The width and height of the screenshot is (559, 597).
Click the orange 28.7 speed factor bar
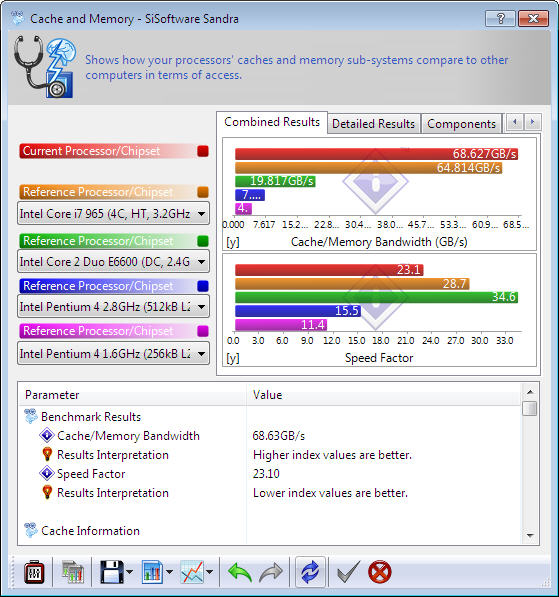(x=352, y=284)
